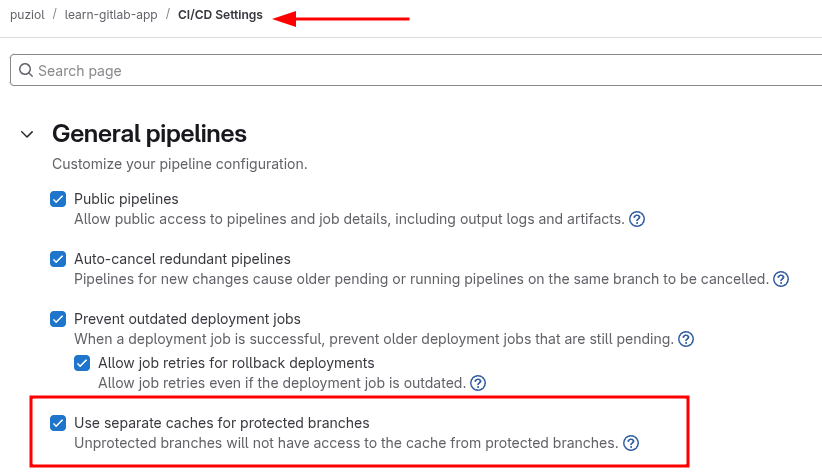822x474 pixels.
Task: Open help for Auto-cancel redundant pipelines
Action: pos(781,279)
